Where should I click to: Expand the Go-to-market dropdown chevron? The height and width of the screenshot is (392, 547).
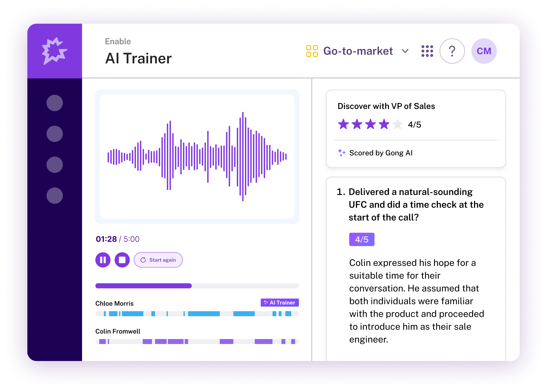(405, 51)
